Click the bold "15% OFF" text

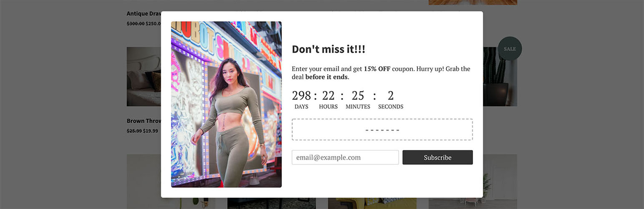click(377, 69)
